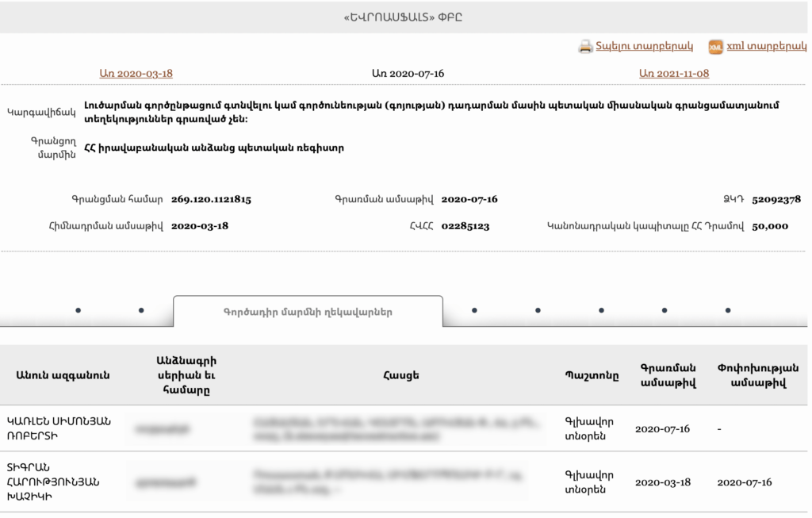Open the fourth dot tab right of active tab
This screenshot has width=812, height=518.
[x=665, y=310]
